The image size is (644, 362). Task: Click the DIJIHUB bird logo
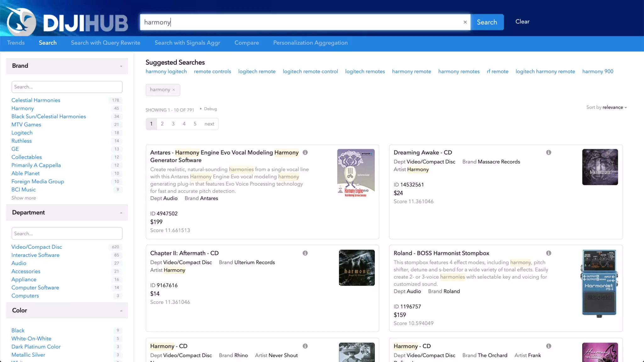pos(21,21)
